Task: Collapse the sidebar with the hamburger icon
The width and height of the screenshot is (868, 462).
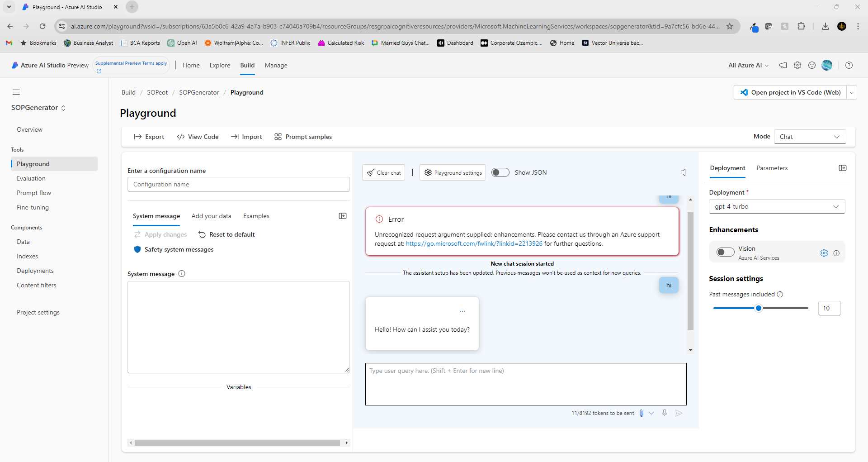Action: coord(16,92)
